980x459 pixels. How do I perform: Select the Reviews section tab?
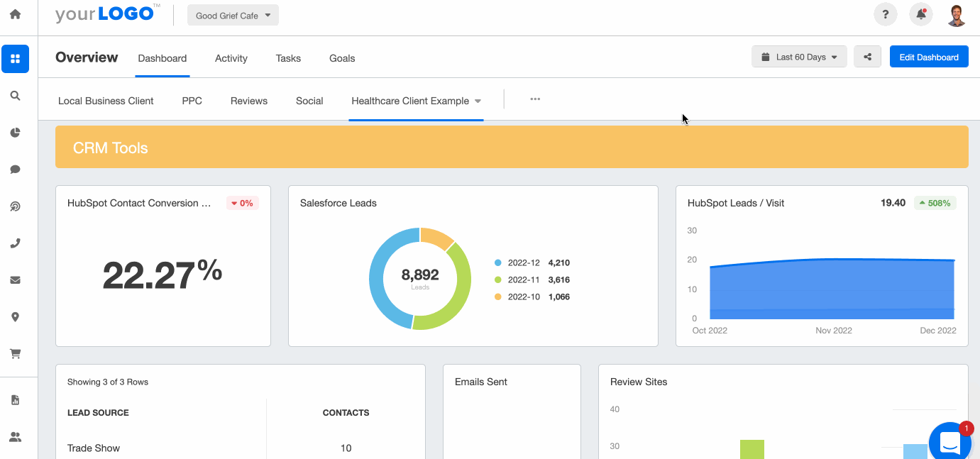point(249,101)
